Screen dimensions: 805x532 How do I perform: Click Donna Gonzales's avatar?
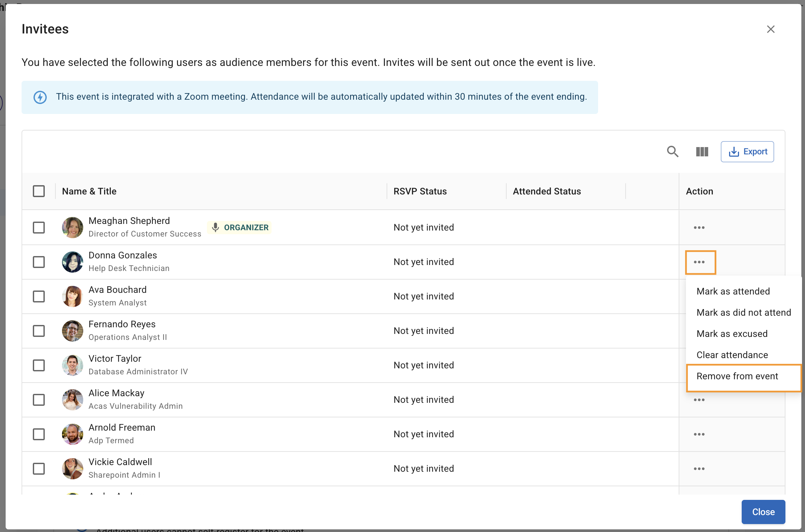click(x=72, y=262)
